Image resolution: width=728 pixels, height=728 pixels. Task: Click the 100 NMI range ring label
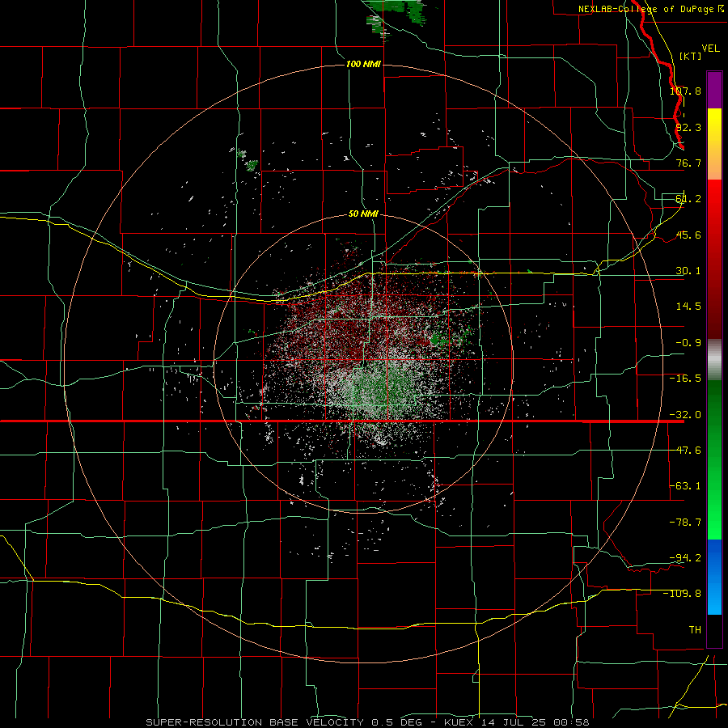[x=363, y=64]
